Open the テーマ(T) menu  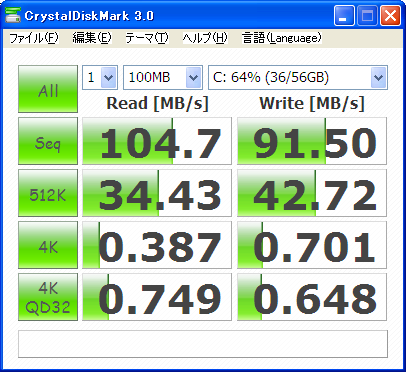147,38
